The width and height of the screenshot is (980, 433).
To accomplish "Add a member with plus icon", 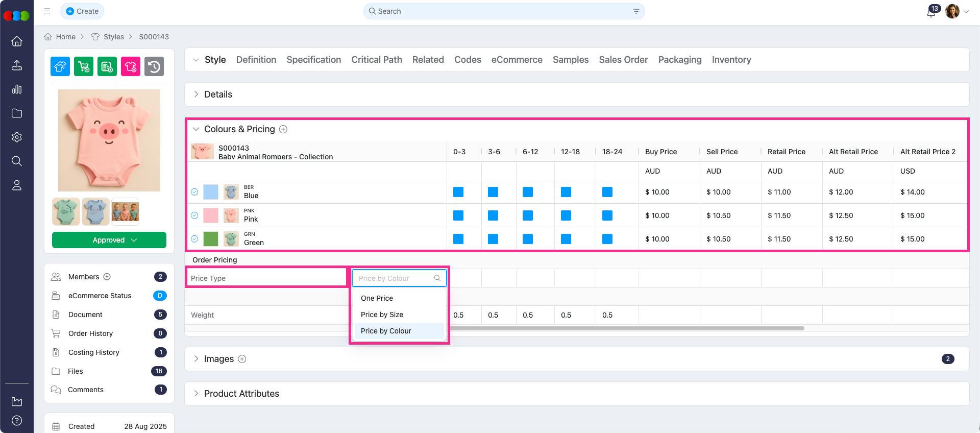I will (x=107, y=277).
